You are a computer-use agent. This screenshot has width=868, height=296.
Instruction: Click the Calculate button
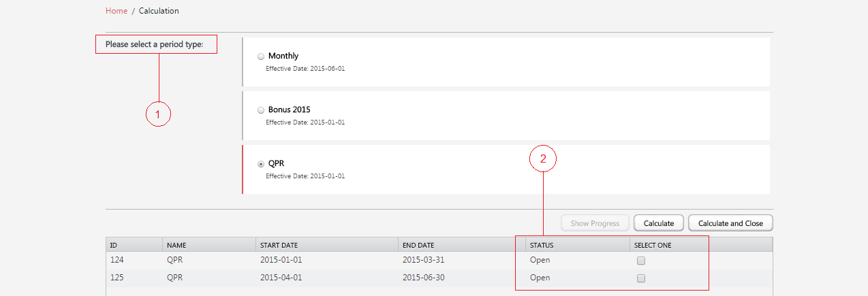[659, 223]
